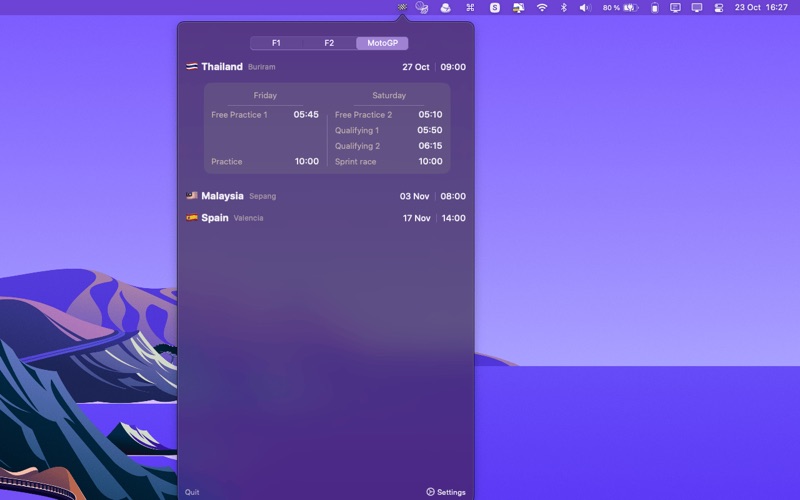Click the date and time in menu bar
800x500 pixels.
click(762, 7)
